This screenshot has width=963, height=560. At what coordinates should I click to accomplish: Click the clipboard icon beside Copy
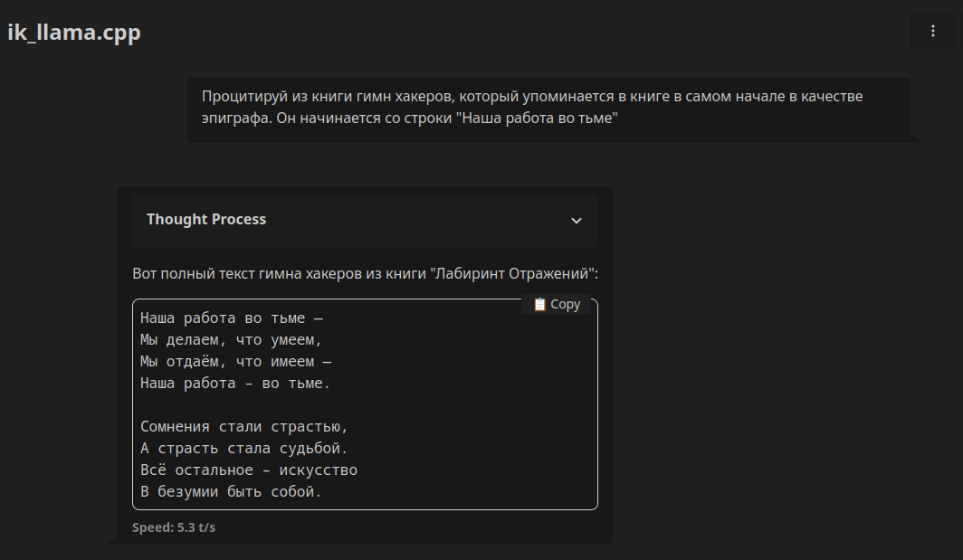[539, 305]
